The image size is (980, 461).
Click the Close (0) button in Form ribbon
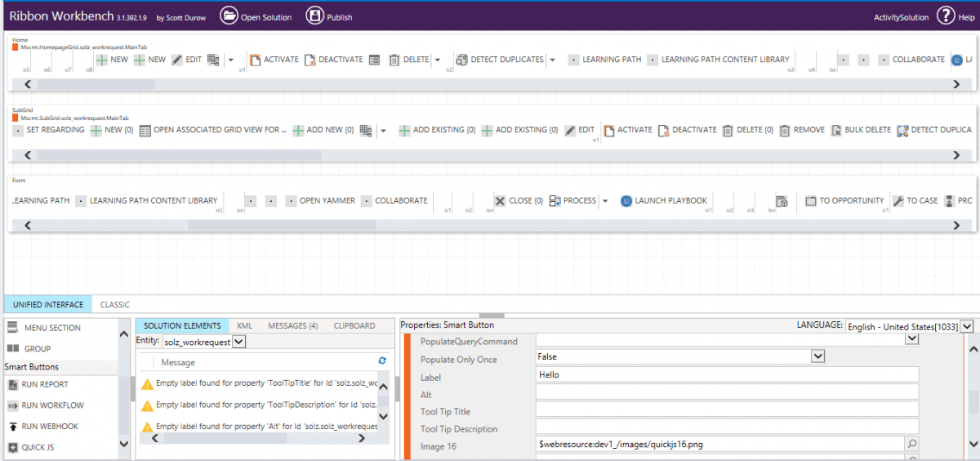pos(519,201)
